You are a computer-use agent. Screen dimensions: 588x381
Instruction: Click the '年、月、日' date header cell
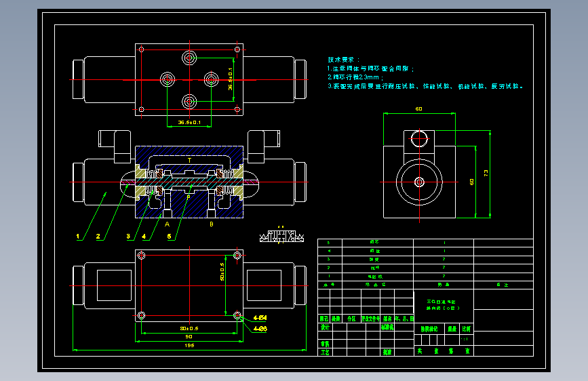pos(404,319)
